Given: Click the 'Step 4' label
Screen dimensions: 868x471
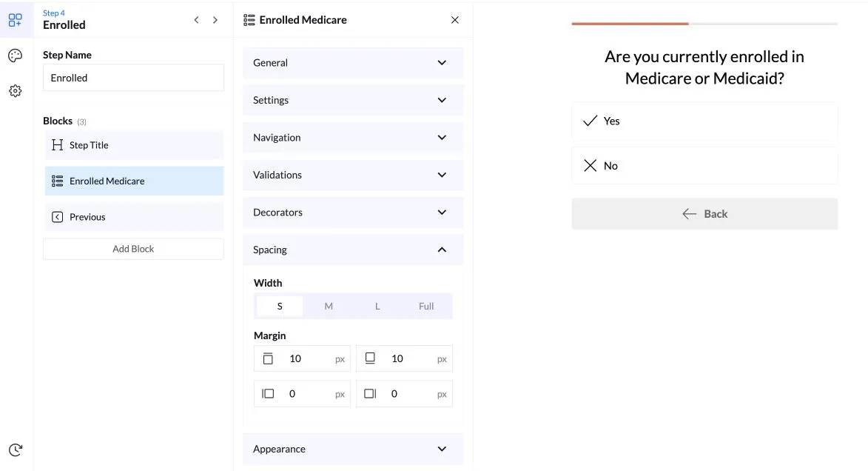Looking at the screenshot, I should point(54,13).
